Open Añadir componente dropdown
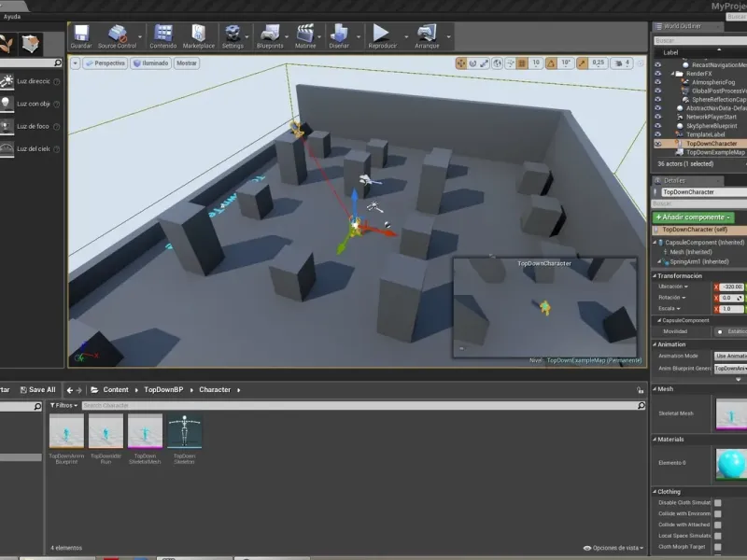Viewport: 747px width, 560px height. (693, 217)
